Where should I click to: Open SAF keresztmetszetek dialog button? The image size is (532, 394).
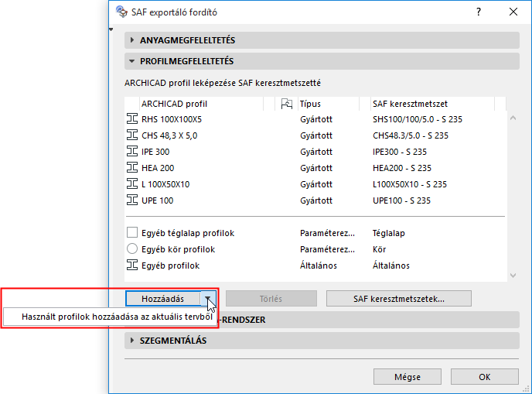(x=400, y=299)
